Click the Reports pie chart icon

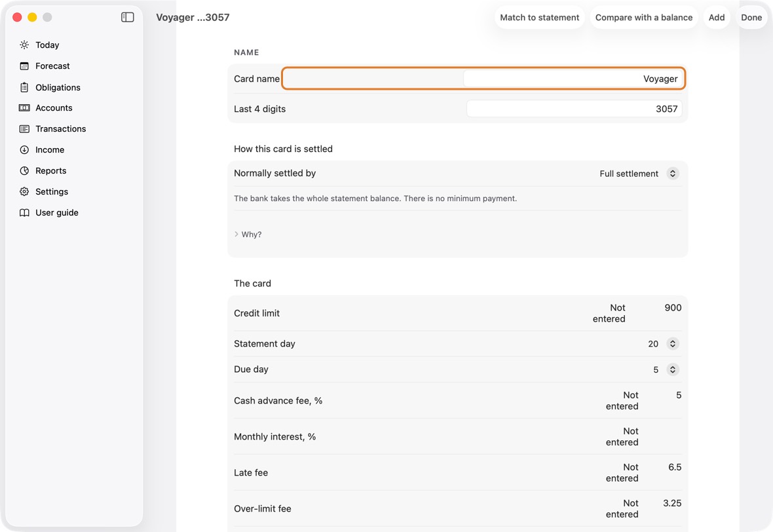click(x=24, y=170)
